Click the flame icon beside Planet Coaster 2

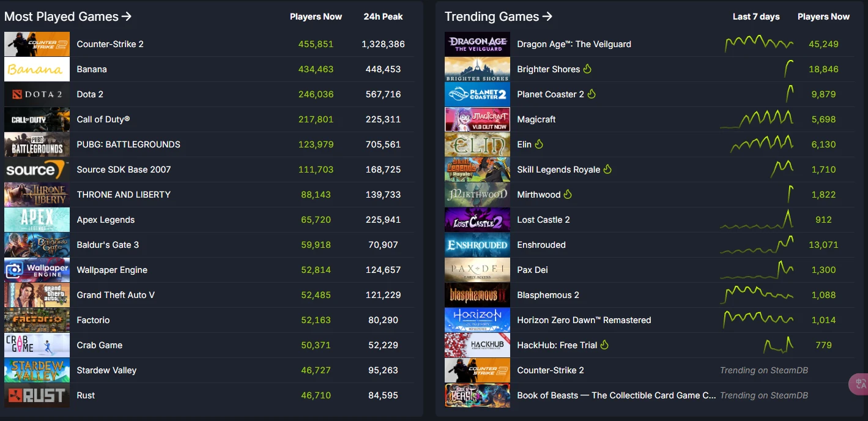592,94
